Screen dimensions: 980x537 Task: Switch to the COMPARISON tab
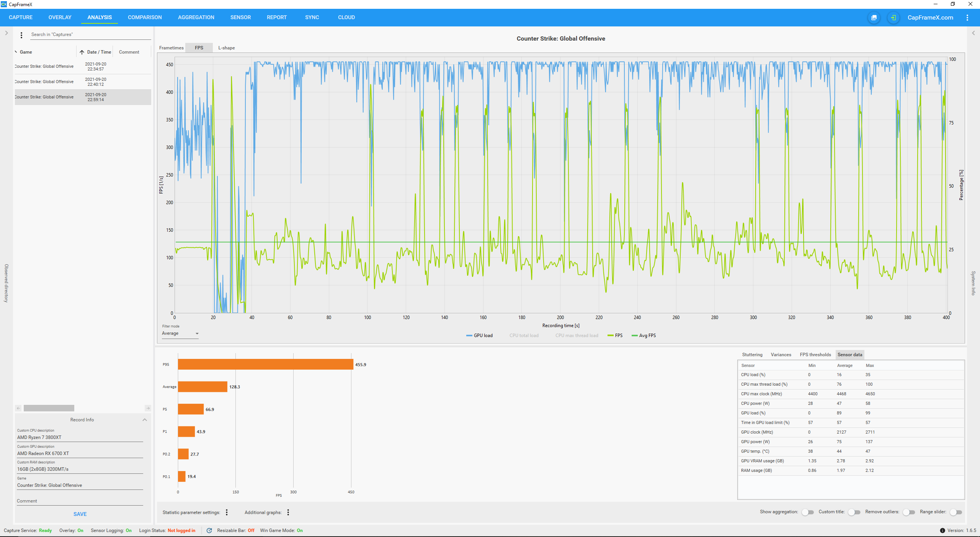[x=145, y=17]
